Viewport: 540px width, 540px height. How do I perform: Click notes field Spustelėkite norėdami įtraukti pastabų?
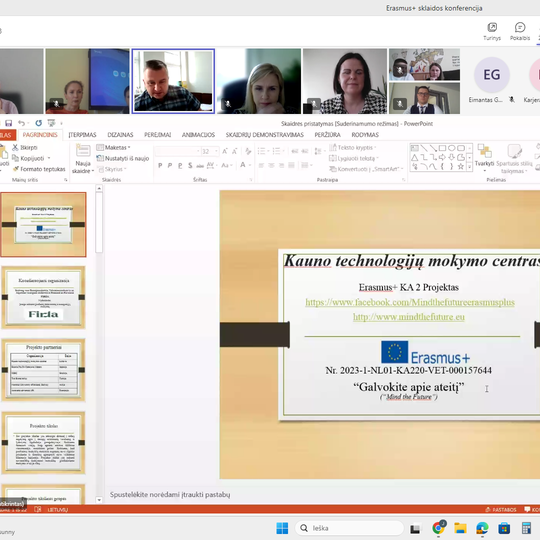pyautogui.click(x=170, y=495)
